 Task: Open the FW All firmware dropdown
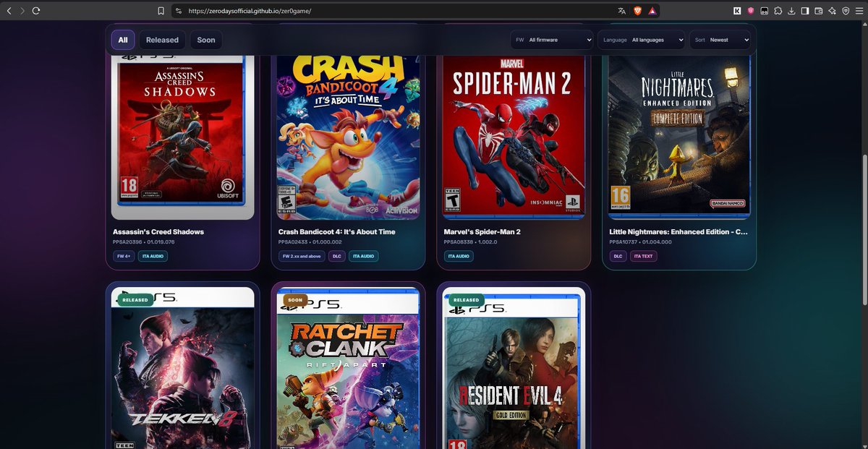(553, 40)
